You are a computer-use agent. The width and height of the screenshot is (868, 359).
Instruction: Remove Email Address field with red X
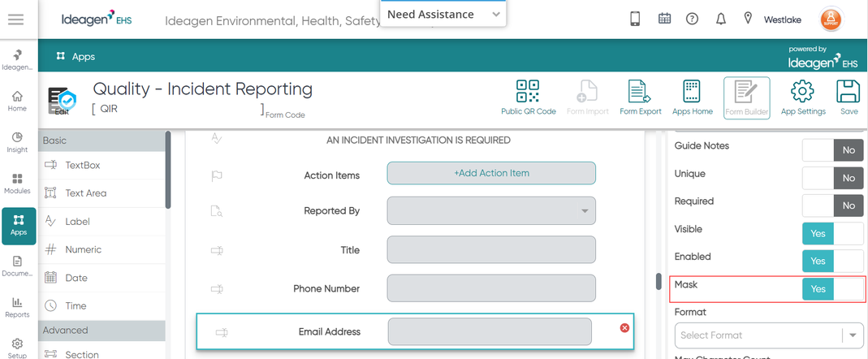[x=624, y=328]
